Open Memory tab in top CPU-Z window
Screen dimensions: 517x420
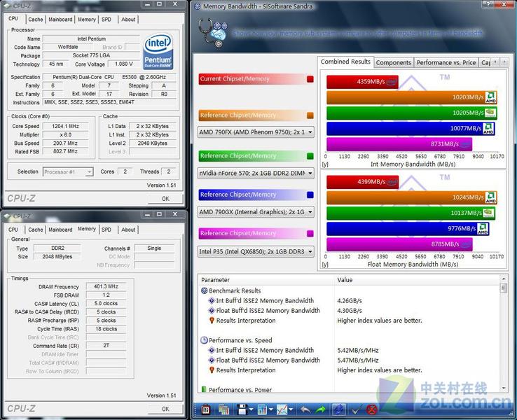point(86,20)
